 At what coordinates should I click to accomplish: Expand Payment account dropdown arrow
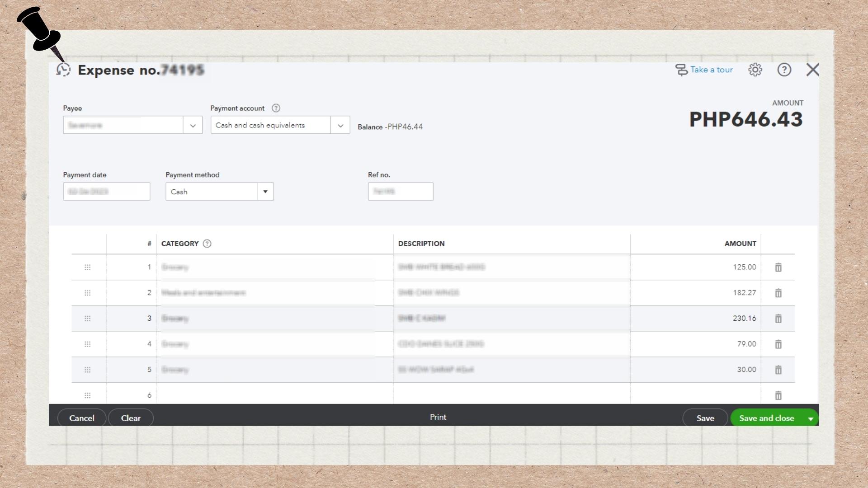[x=340, y=125]
